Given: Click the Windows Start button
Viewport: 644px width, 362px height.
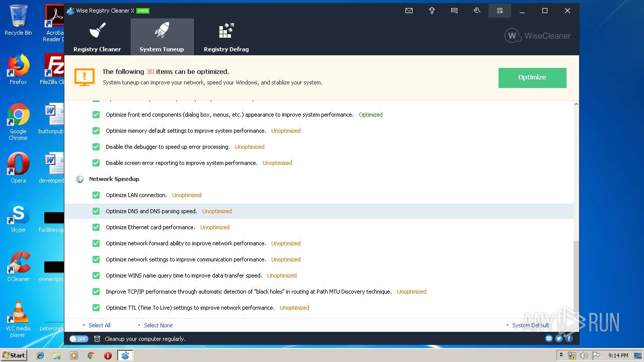Looking at the screenshot, I should pos(14,355).
